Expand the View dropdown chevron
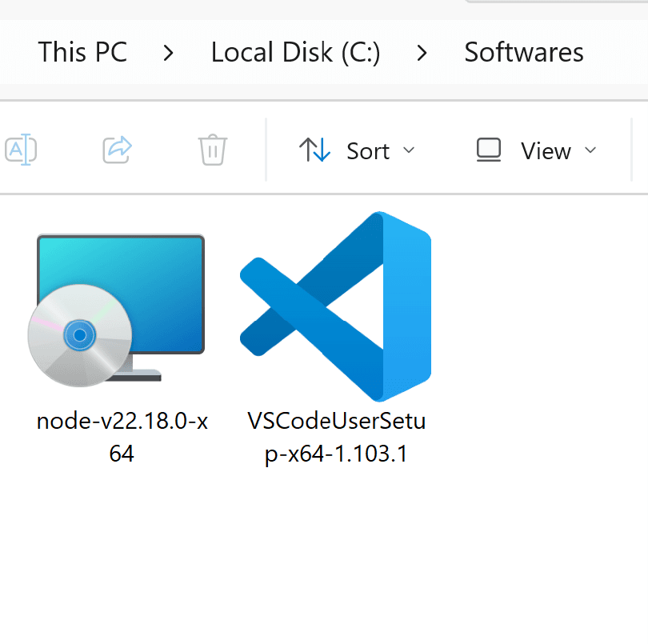The image size is (648, 644). coord(590,150)
